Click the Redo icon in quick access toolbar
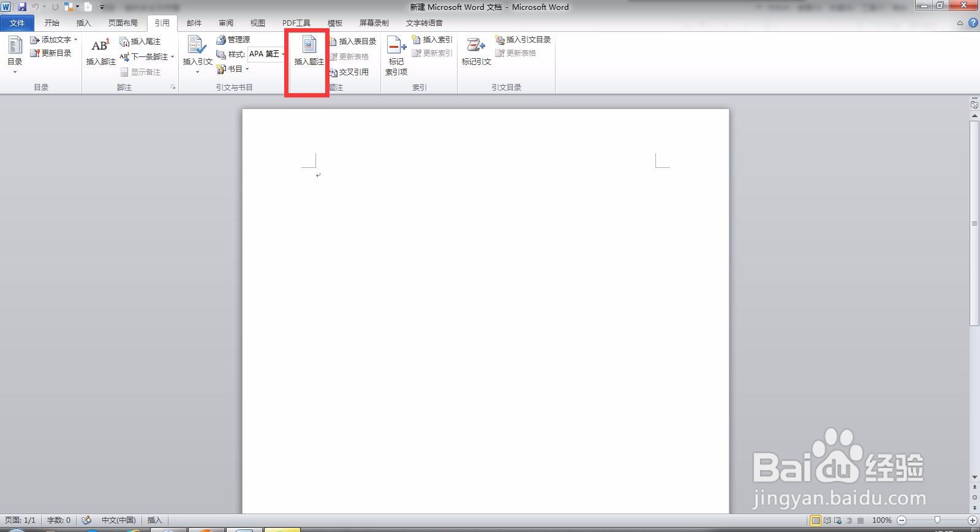Image resolution: width=980 pixels, height=532 pixels. coord(55,7)
